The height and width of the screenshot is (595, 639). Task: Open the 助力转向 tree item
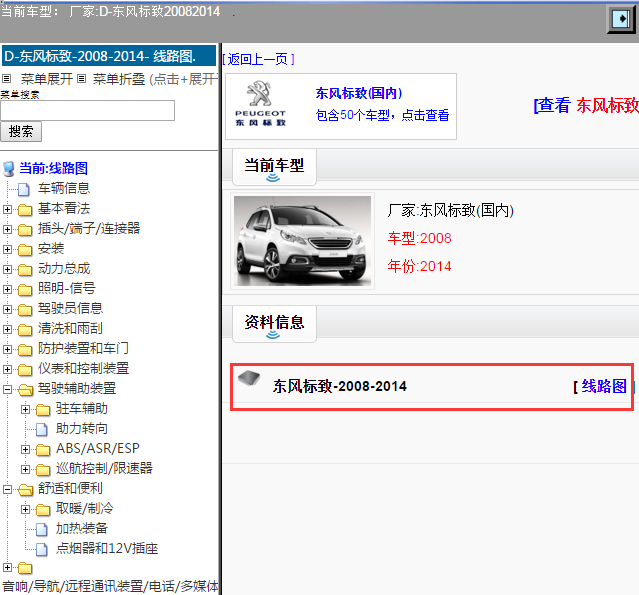click(x=82, y=429)
